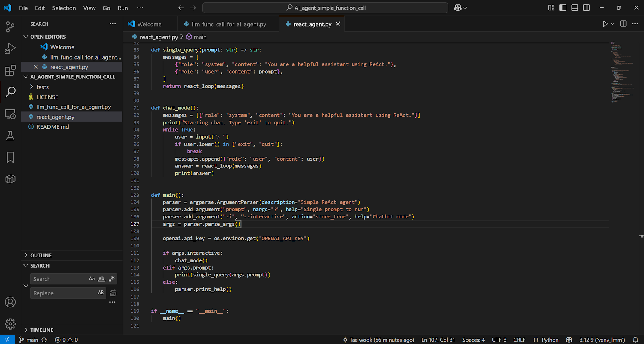Click the code minimap
The height and width of the screenshot is (344, 644).
(622, 72)
